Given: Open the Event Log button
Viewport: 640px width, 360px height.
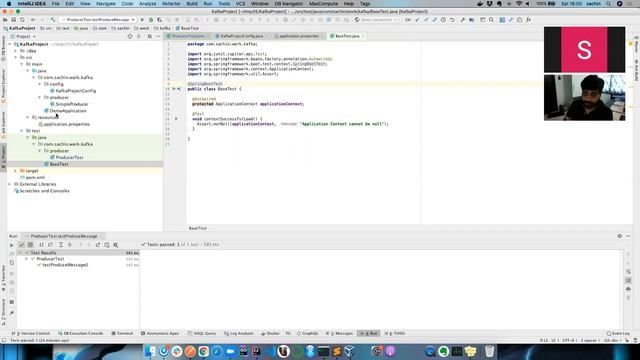Looking at the screenshot, I should point(618,333).
